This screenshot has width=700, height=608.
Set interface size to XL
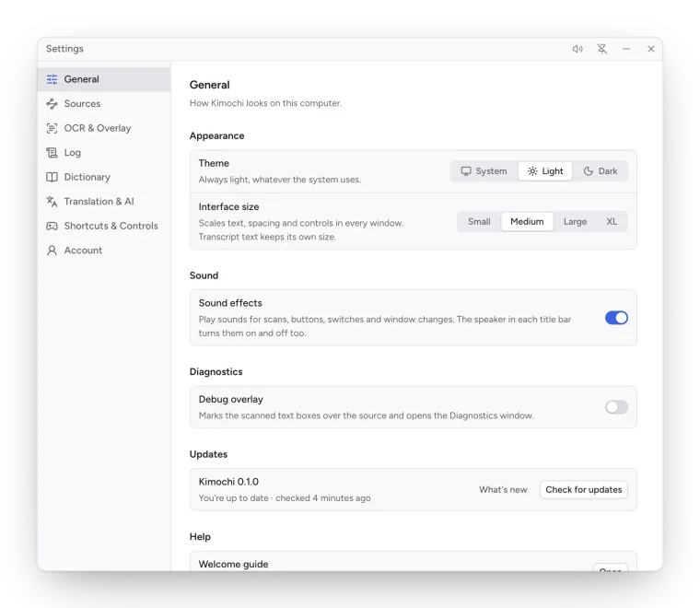pyautogui.click(x=612, y=222)
